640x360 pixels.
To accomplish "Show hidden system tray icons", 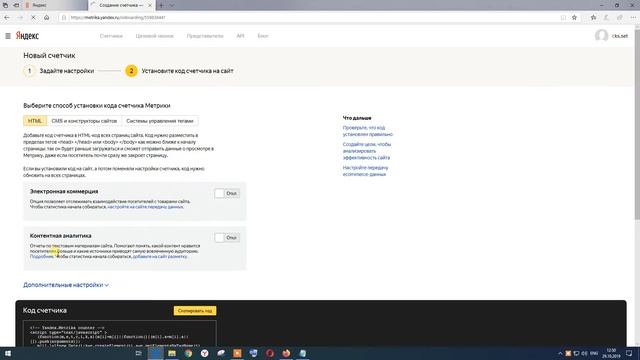I will pyautogui.click(x=560, y=353).
